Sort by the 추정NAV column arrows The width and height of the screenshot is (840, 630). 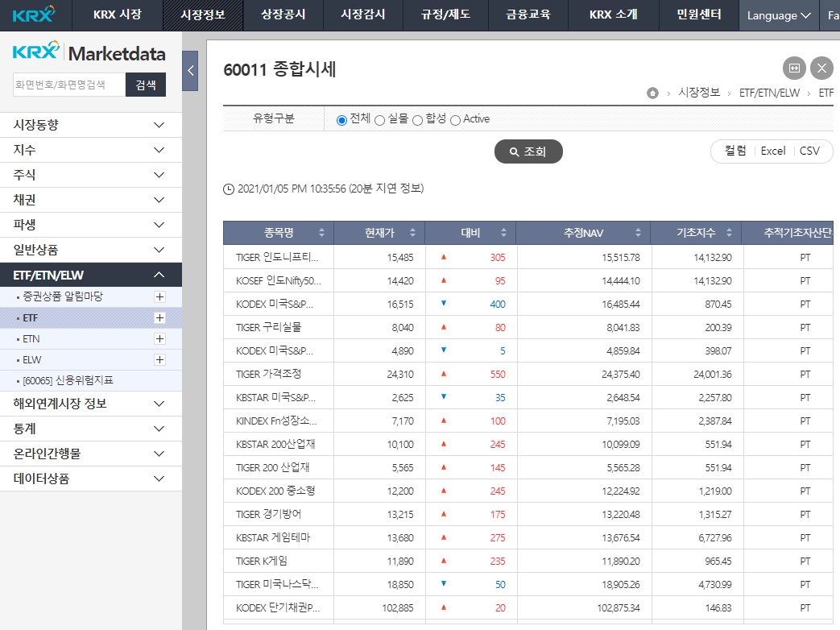[x=638, y=233]
